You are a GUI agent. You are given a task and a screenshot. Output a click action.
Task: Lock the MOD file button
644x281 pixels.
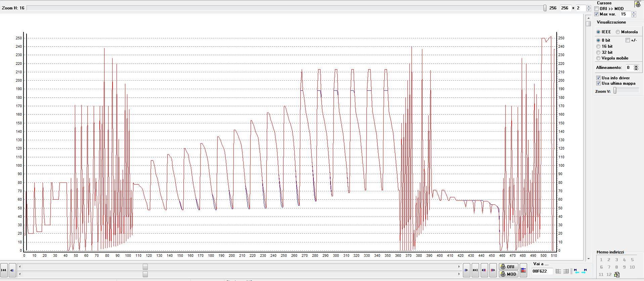coord(508,274)
